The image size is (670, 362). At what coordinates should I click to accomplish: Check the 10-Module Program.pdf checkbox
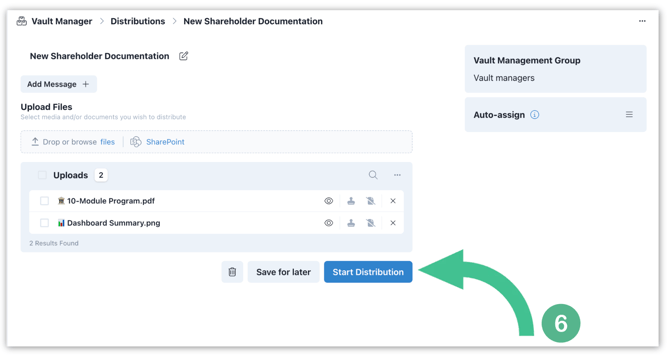click(x=44, y=201)
